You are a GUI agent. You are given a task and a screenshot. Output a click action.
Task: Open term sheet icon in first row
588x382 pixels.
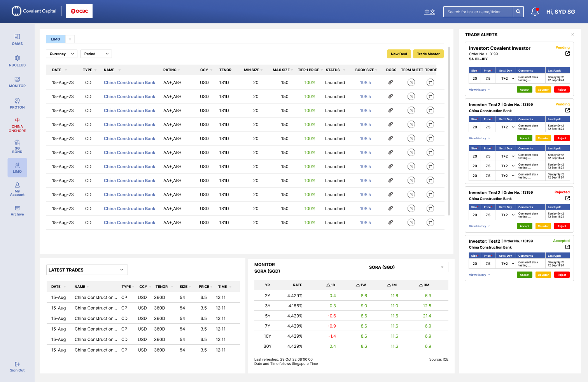(x=411, y=82)
